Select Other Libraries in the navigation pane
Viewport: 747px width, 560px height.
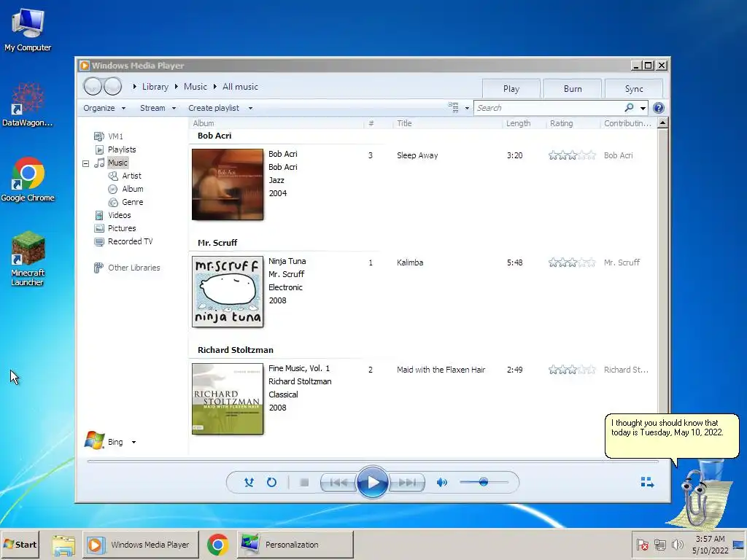(x=134, y=268)
